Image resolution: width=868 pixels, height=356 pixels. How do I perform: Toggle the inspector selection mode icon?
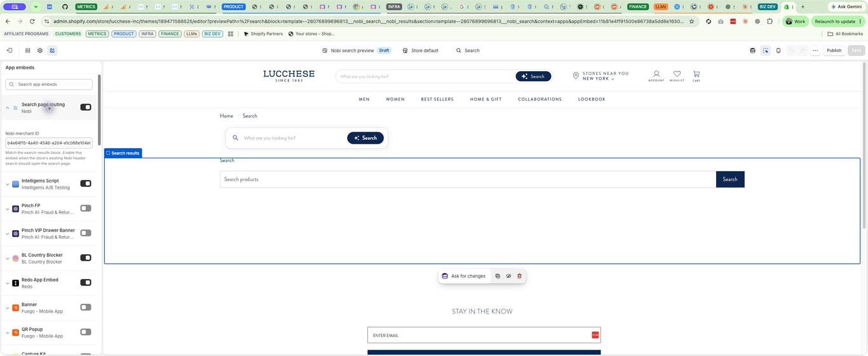(x=766, y=50)
